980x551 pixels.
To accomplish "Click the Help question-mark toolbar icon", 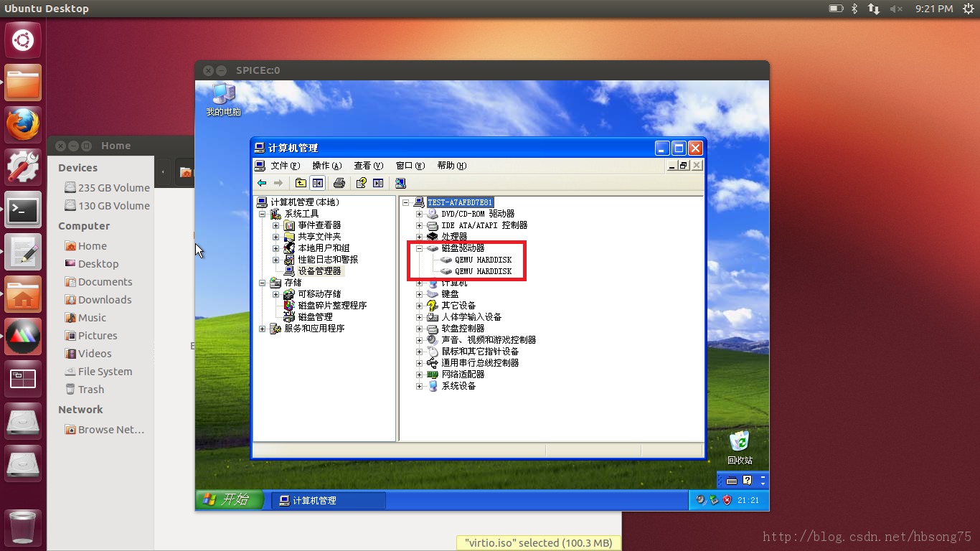I will click(362, 183).
